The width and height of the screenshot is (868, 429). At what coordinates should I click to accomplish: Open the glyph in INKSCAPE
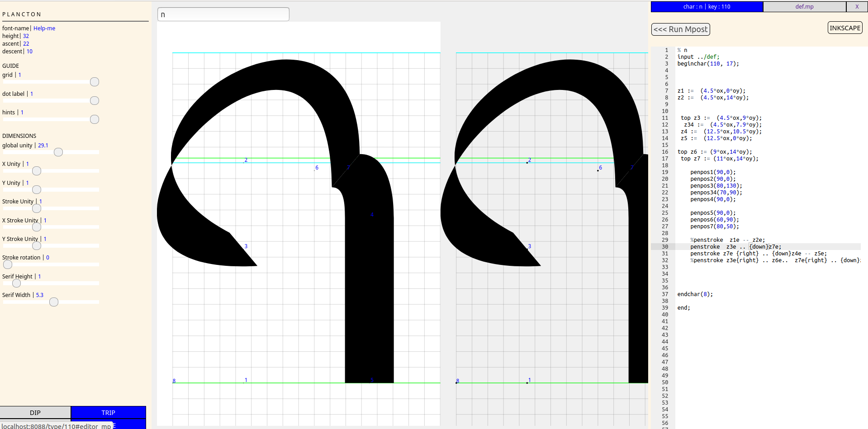pos(844,28)
